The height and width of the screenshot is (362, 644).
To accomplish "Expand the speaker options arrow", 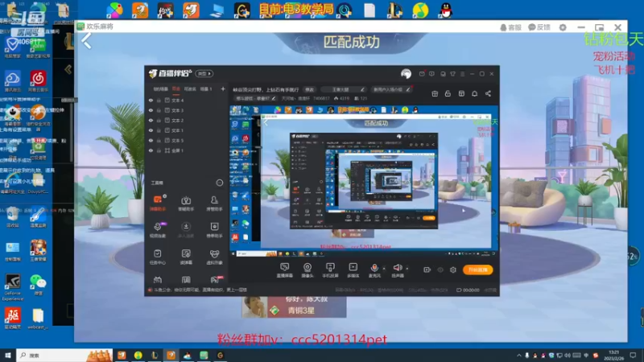I will [x=407, y=268].
